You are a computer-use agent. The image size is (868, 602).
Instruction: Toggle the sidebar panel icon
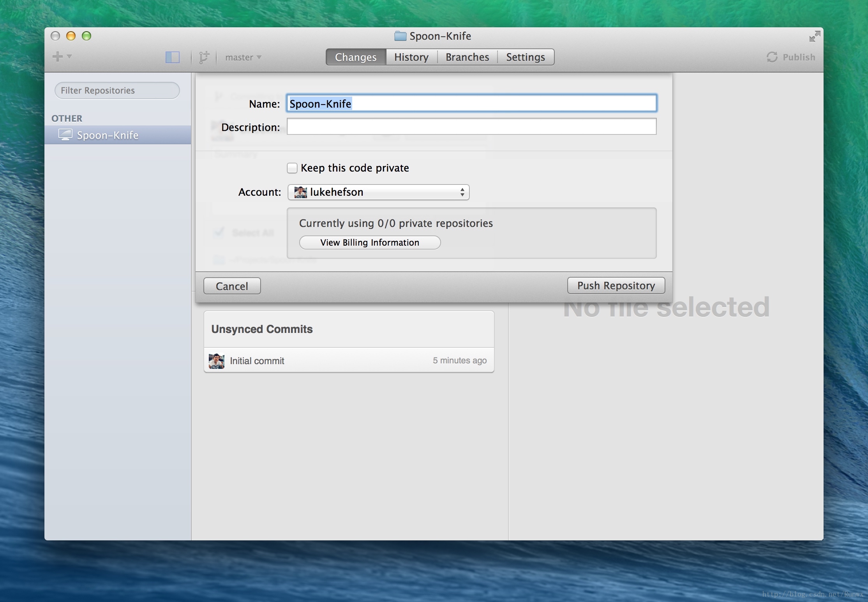[172, 57]
